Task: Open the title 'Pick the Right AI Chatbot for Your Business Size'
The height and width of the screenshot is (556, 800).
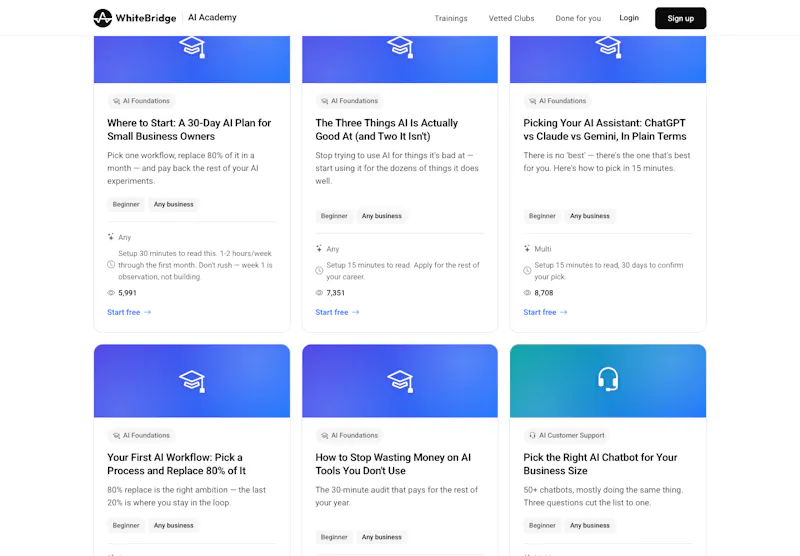Action: click(600, 464)
